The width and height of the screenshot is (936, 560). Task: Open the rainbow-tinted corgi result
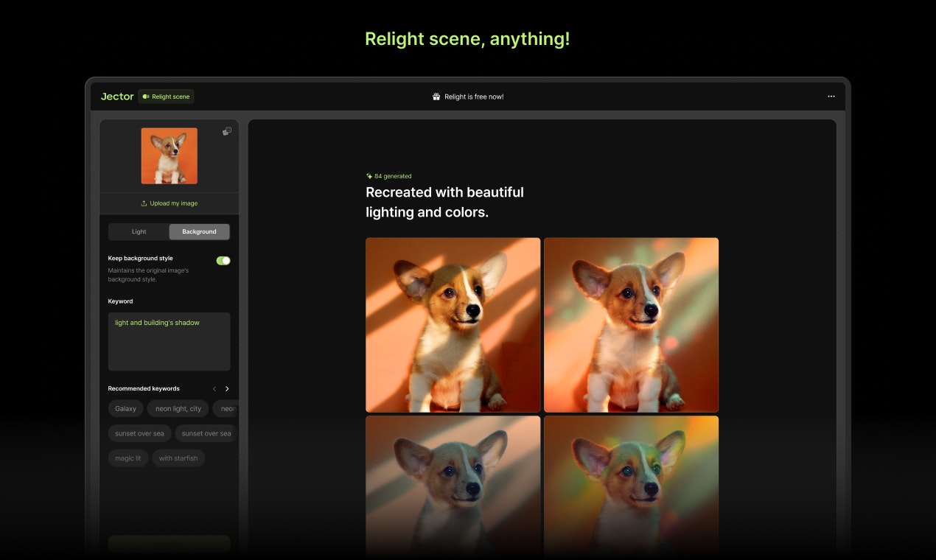pyautogui.click(x=632, y=486)
